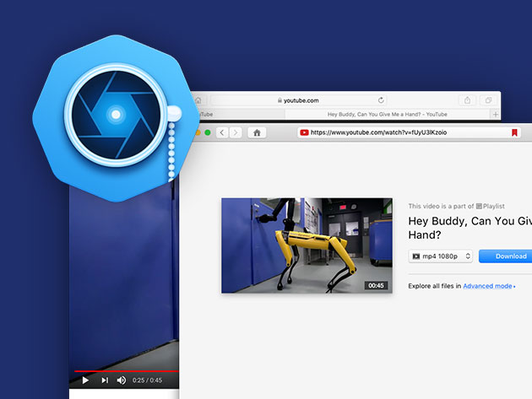This screenshot has height=399, width=532.
Task: Mute the video volume speaker icon
Action: pyautogui.click(x=122, y=380)
